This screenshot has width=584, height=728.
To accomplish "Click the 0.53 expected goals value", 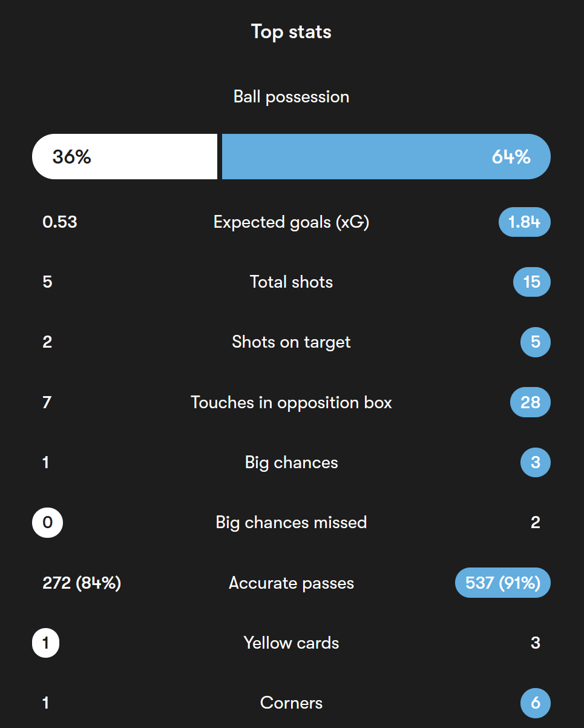I will tap(60, 222).
